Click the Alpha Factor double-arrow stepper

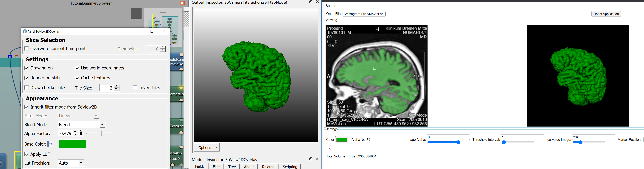click(81, 134)
